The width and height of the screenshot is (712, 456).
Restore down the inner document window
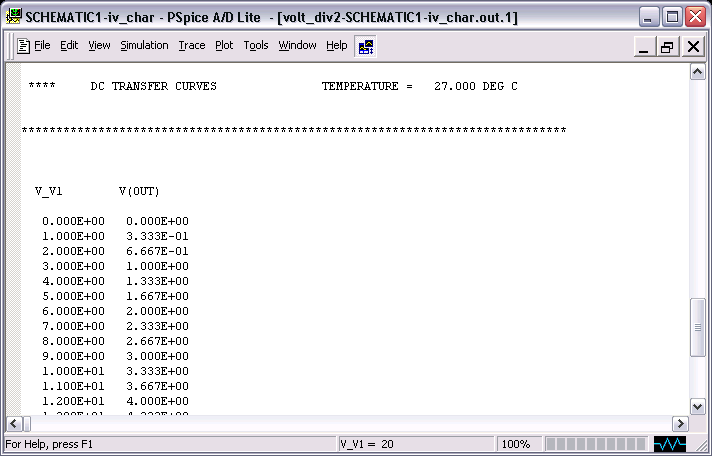(668, 46)
